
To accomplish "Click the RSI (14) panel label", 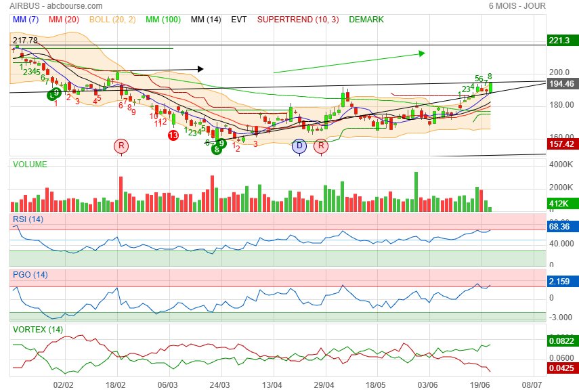I will (x=28, y=219).
